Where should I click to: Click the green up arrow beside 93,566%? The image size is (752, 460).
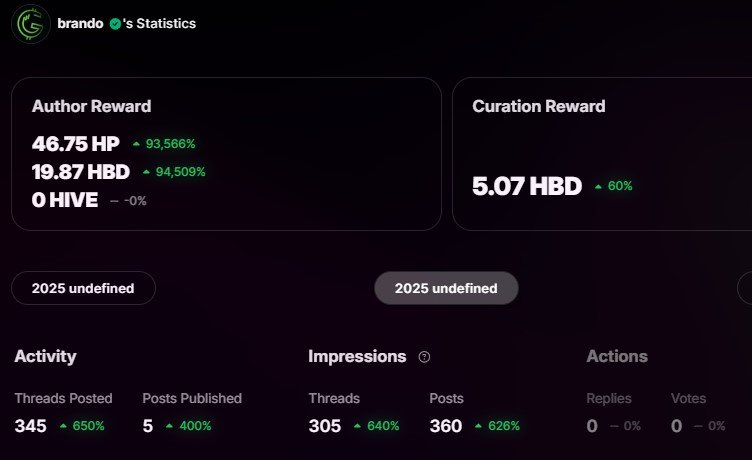coord(136,144)
